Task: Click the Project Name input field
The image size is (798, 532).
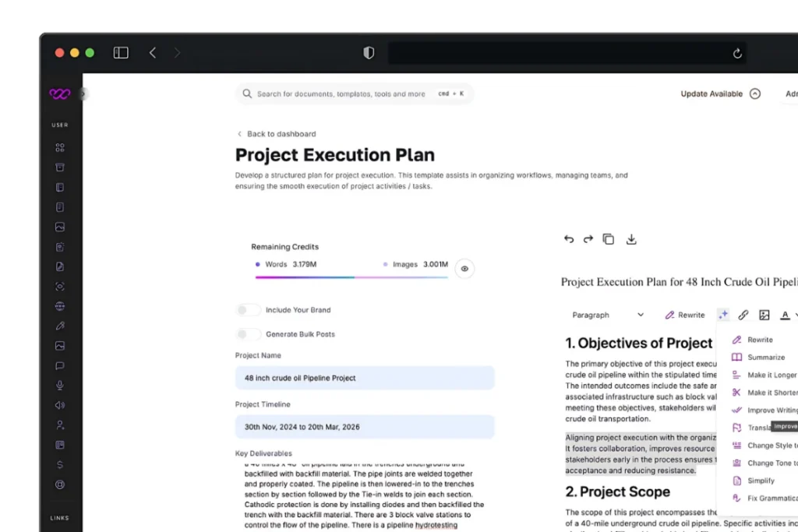Action: [x=365, y=378]
